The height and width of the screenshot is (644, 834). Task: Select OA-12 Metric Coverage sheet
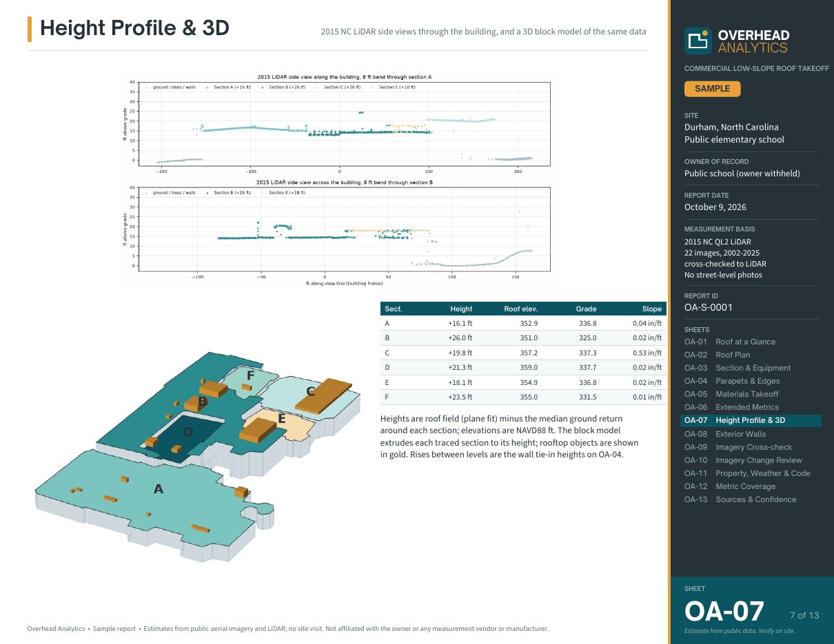point(731,486)
